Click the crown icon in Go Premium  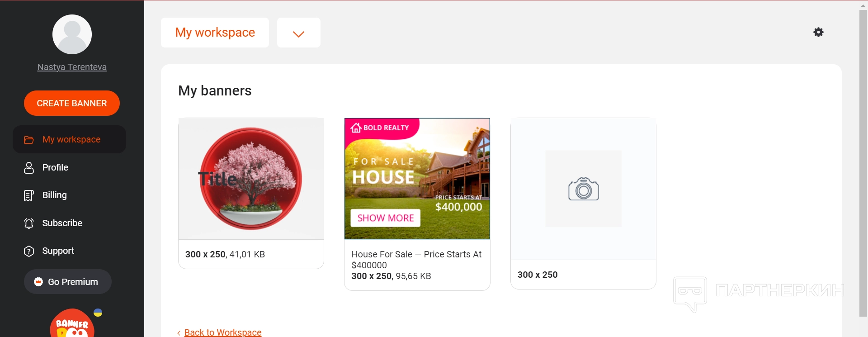(38, 282)
